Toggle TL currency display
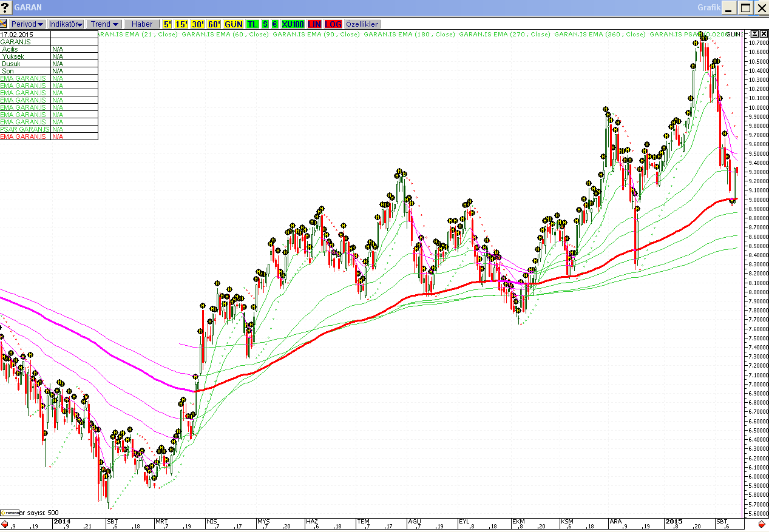 pyautogui.click(x=252, y=24)
